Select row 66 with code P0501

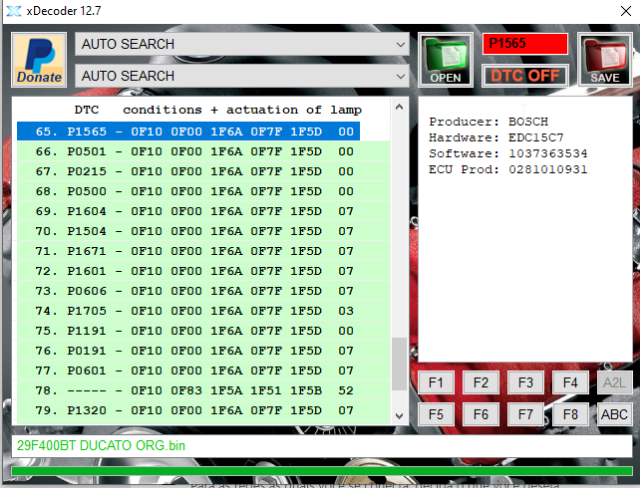(x=188, y=151)
